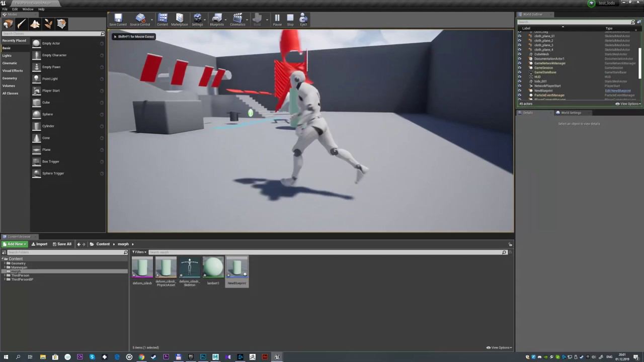Open the World Outliner View Options
The image size is (644, 362).
coord(628,104)
